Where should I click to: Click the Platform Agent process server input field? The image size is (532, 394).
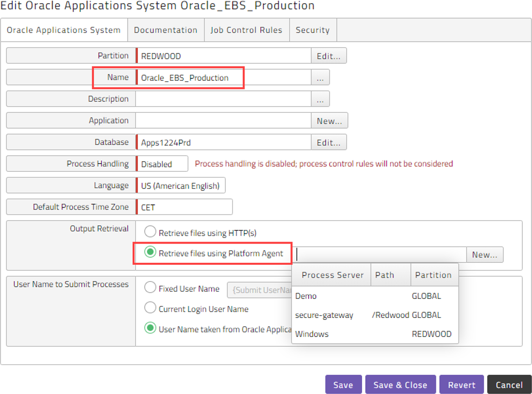point(380,255)
